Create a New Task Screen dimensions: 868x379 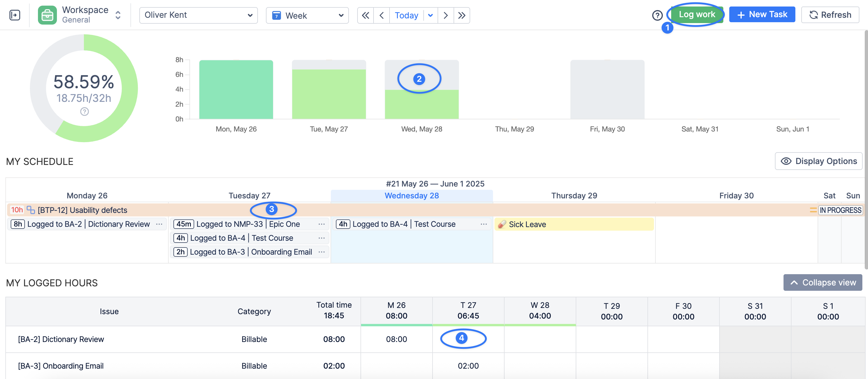(x=762, y=15)
